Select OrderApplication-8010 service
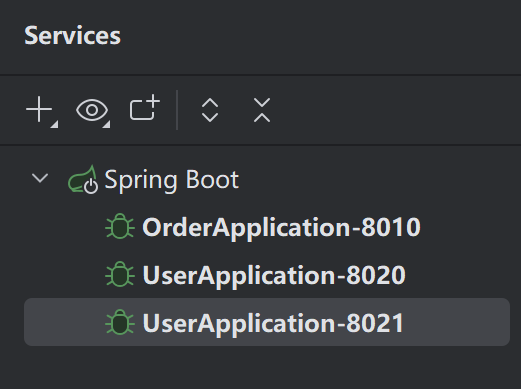 (281, 228)
